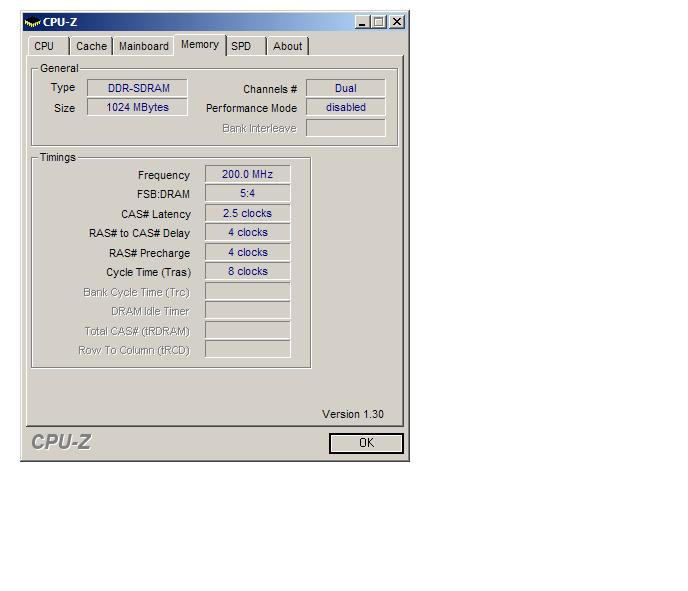This screenshot has height=591, width=688.
Task: Click the FSB:DRAM ratio 5:4
Action: [247, 193]
